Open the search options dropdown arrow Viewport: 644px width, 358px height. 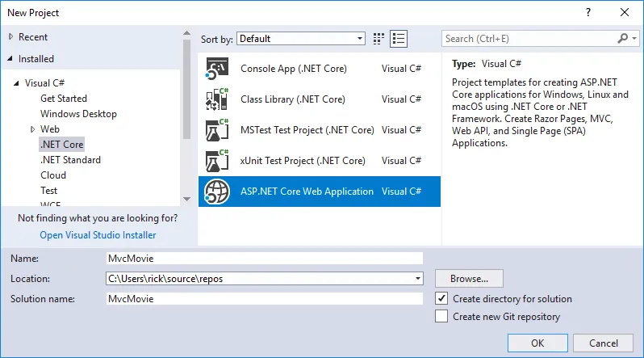click(x=634, y=38)
